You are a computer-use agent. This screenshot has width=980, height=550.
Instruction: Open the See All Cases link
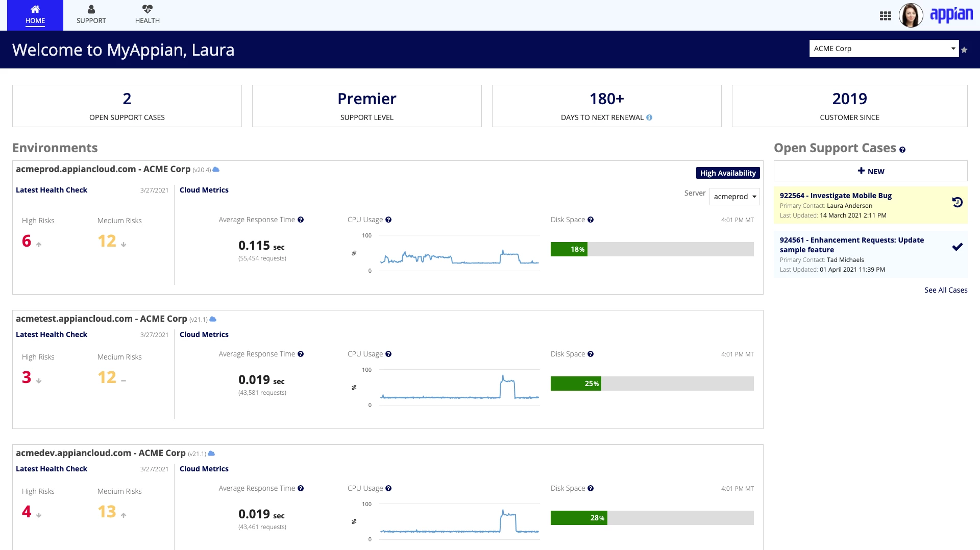pos(946,290)
